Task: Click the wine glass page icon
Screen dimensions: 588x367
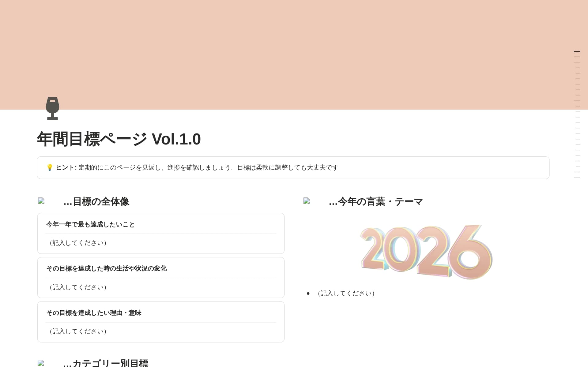Action: (52, 108)
